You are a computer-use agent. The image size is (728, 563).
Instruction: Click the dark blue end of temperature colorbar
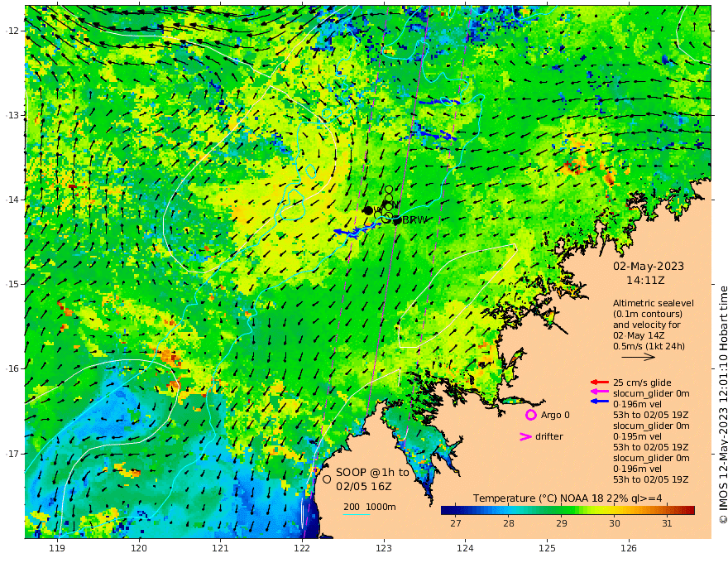point(447,511)
